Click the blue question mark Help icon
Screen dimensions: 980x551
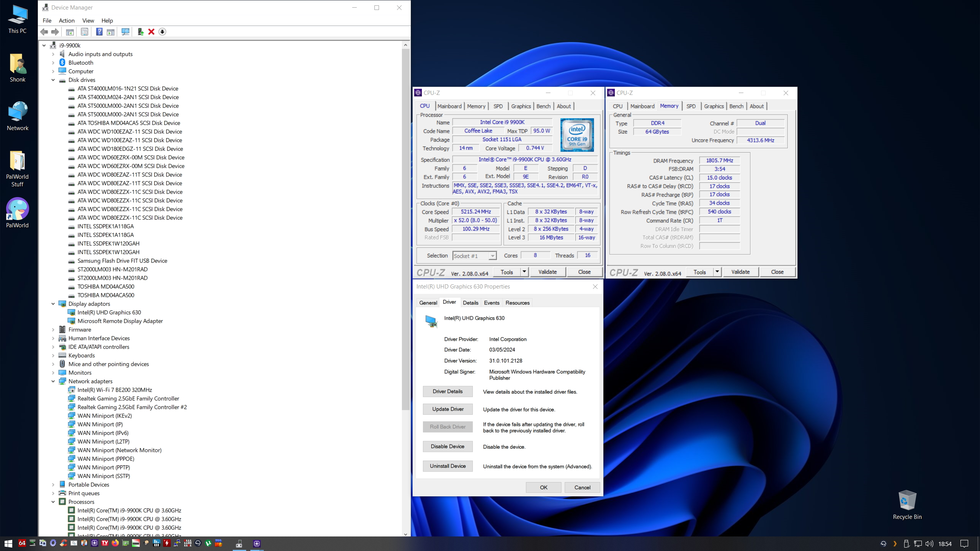(x=99, y=32)
